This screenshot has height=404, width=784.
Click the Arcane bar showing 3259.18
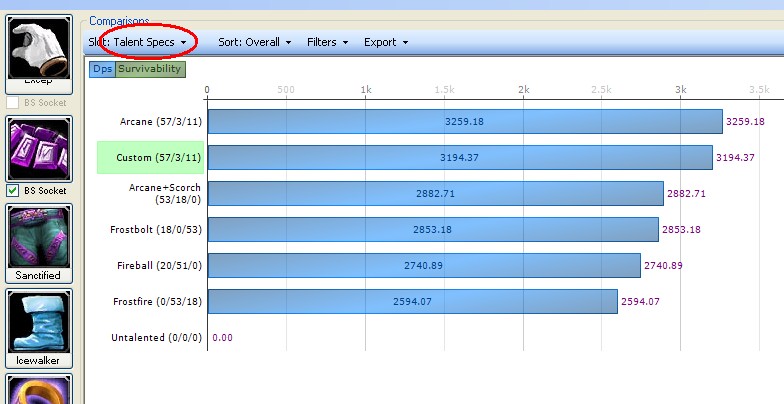(x=465, y=122)
